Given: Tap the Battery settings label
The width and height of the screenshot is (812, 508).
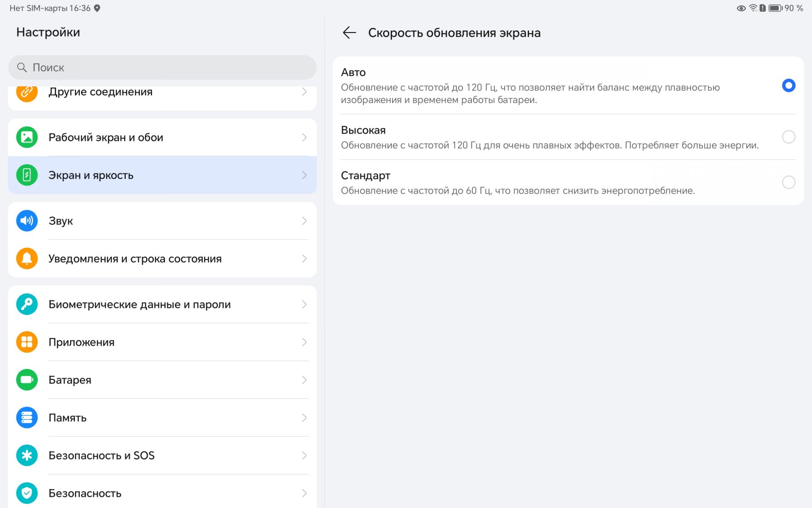Looking at the screenshot, I should click(70, 380).
